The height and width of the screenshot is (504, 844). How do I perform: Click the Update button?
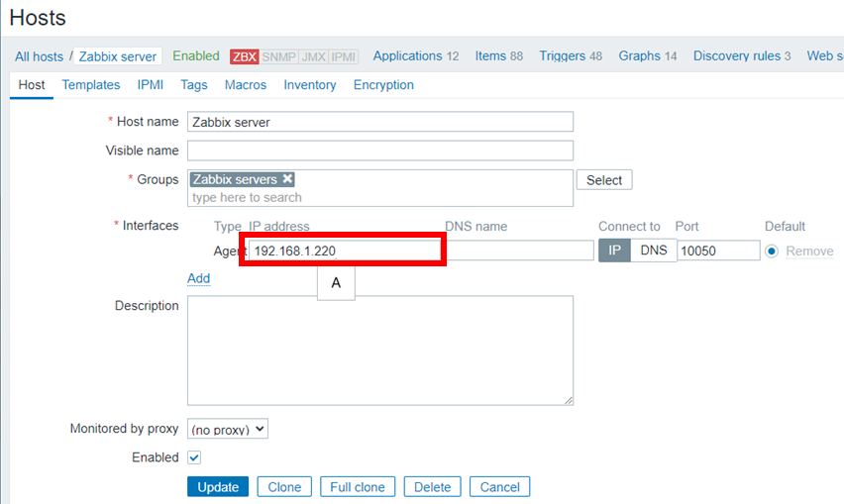(x=218, y=487)
